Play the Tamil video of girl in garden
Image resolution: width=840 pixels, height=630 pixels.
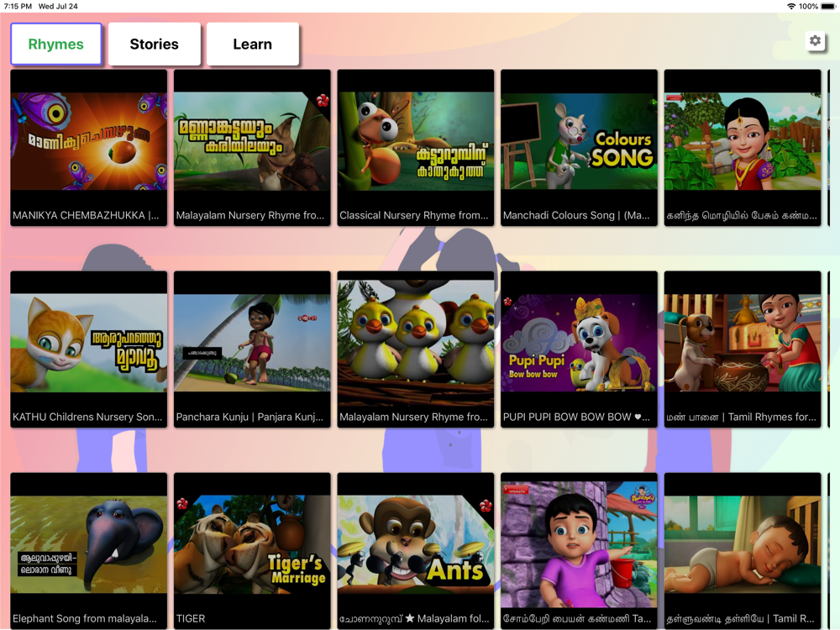[x=743, y=148]
